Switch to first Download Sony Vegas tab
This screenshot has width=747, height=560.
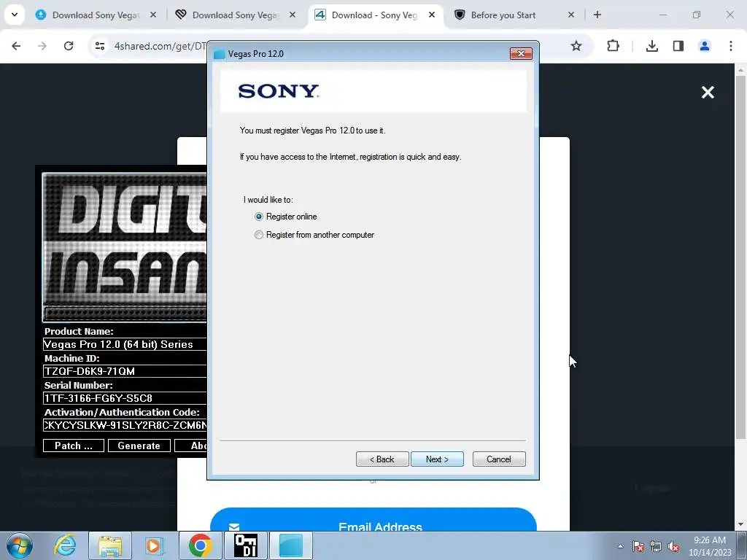[x=96, y=15]
